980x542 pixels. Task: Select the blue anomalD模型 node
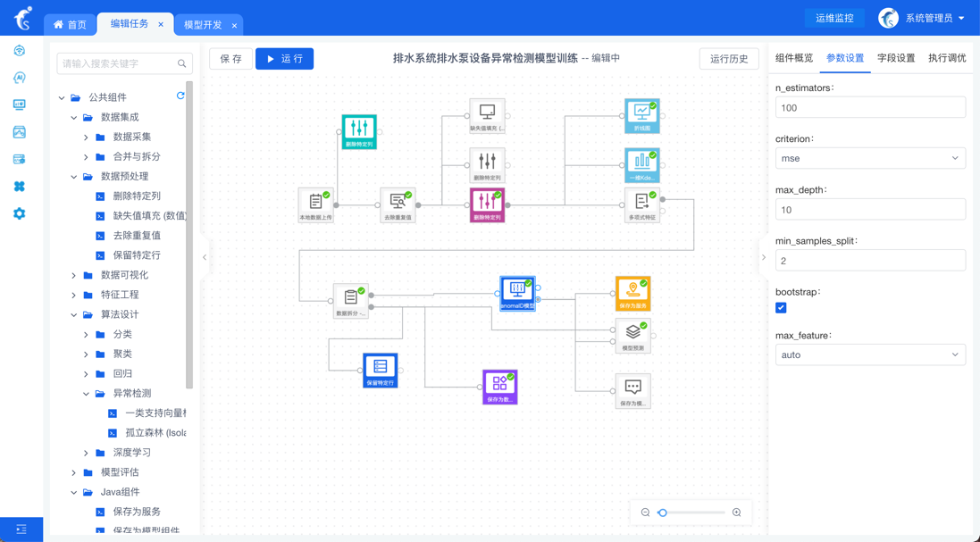pos(517,292)
